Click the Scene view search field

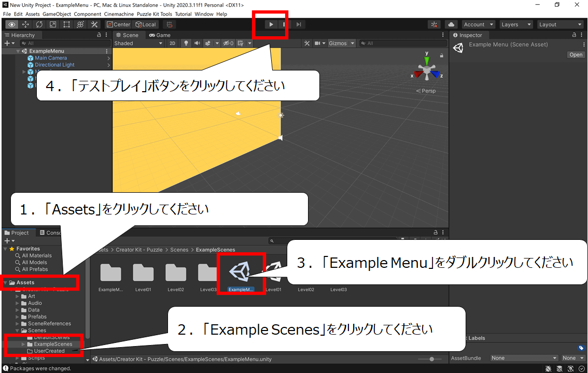pos(403,43)
